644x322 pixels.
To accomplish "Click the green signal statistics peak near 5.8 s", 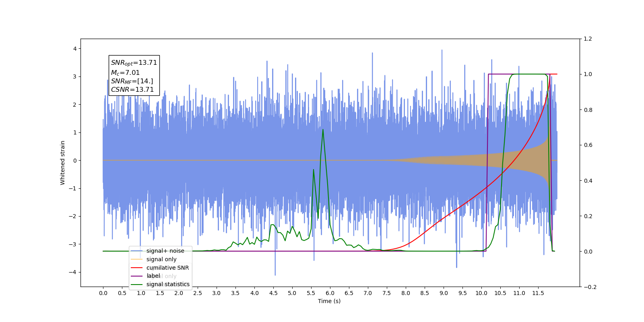I will coord(323,130).
